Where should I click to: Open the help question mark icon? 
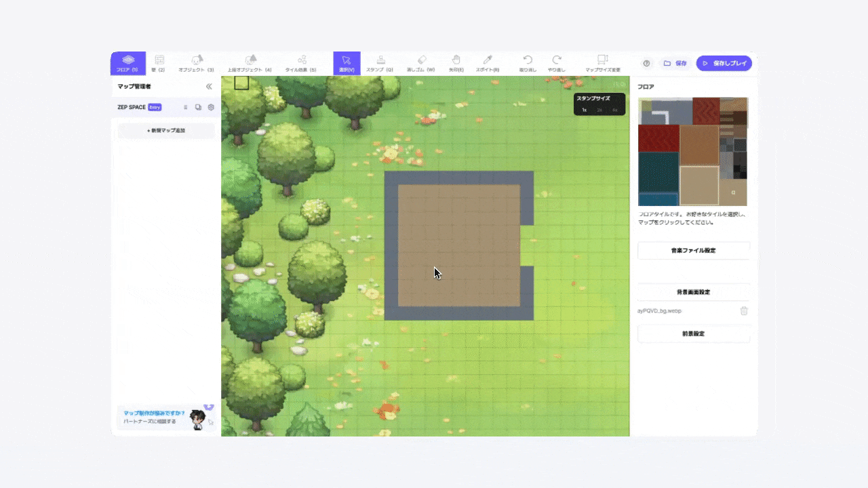pyautogui.click(x=646, y=63)
